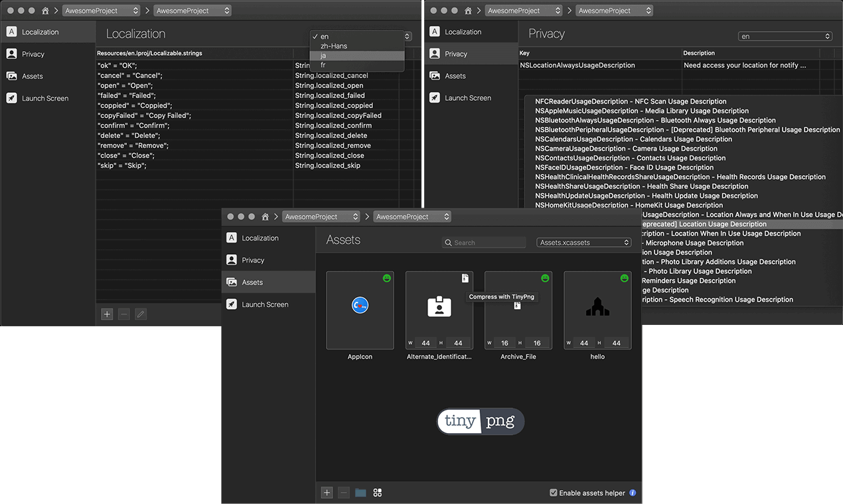
Task: Click the green status badge on AppIcon
Action: pos(387,279)
